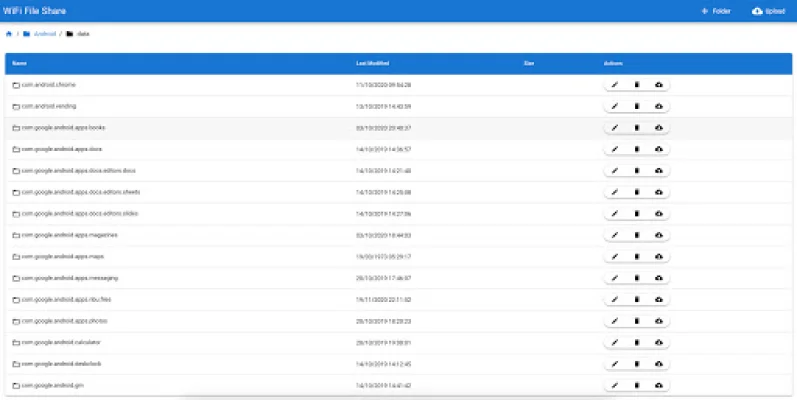Download the com.google.android.calculator folder
The image size is (797, 400).
[x=659, y=342]
